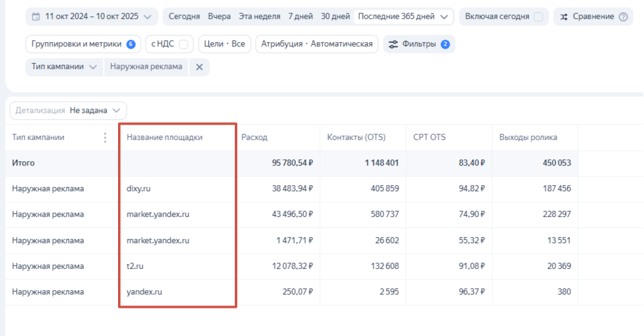Open Атрибуция · Автоматическая selector
Image resolution: width=644 pixels, height=336 pixels.
(x=316, y=44)
